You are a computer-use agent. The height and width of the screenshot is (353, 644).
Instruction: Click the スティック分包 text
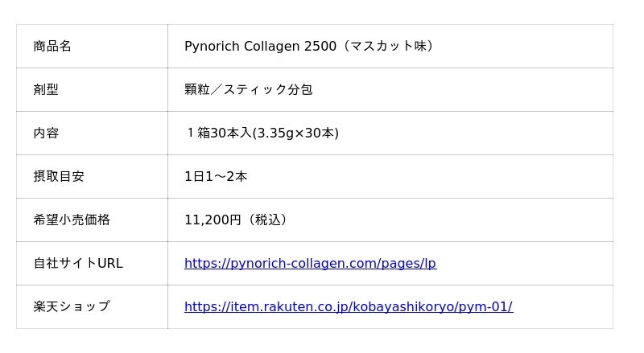(x=268, y=89)
